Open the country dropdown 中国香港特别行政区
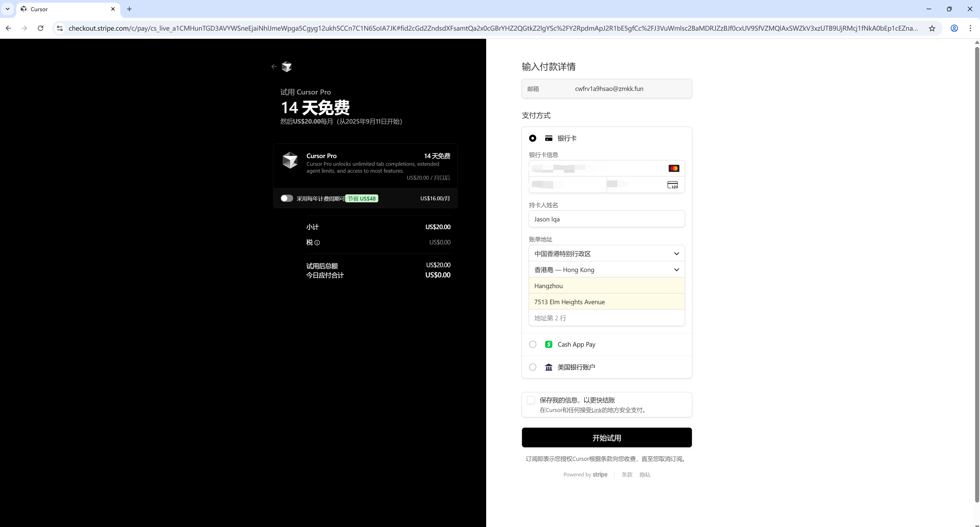980x527 pixels. 607,254
